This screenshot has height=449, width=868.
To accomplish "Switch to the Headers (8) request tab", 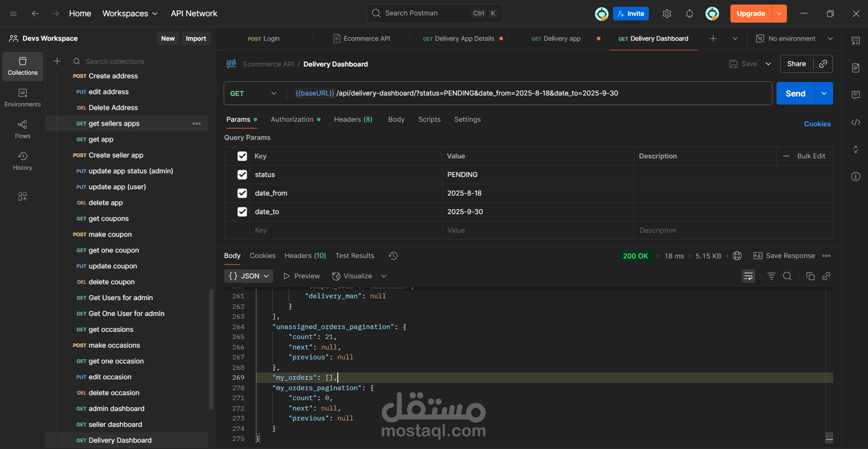I will click(x=353, y=119).
